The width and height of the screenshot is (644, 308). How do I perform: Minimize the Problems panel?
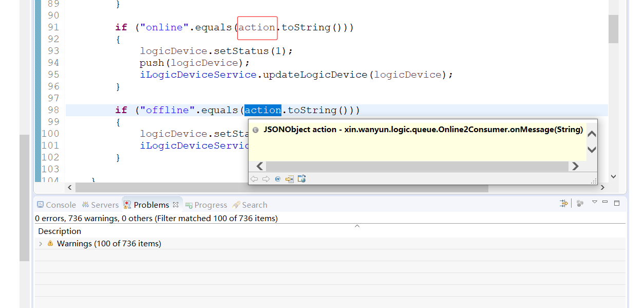tap(605, 202)
